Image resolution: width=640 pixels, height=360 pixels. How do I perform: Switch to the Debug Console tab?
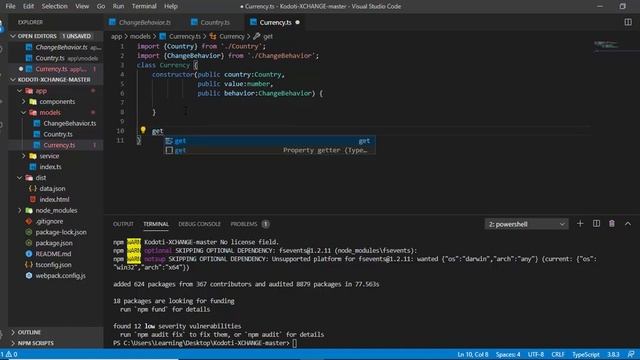click(x=199, y=224)
